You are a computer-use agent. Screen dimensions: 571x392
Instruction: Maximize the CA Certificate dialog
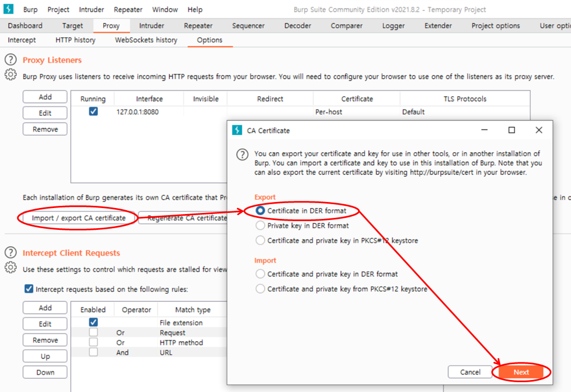pyautogui.click(x=511, y=130)
